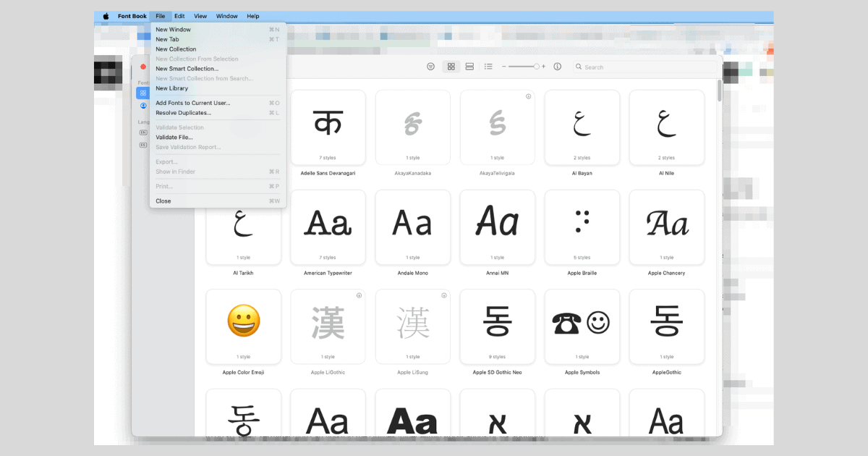Click download icon on AkayaTelivigala tile

(x=529, y=96)
